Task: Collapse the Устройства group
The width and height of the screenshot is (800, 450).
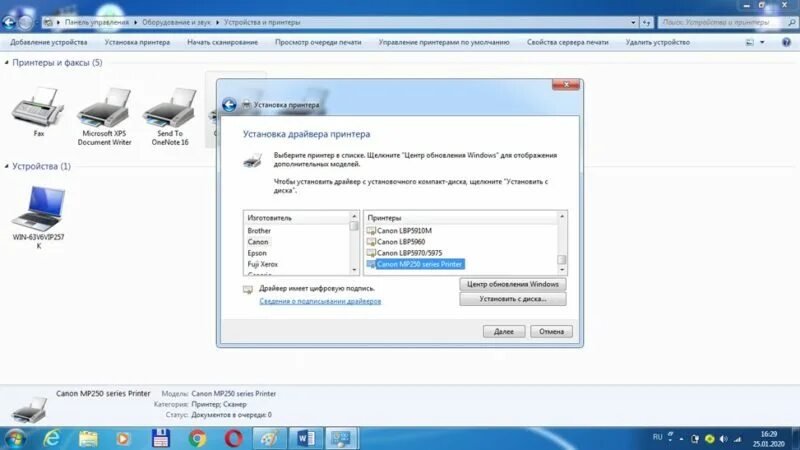Action: tap(7, 166)
